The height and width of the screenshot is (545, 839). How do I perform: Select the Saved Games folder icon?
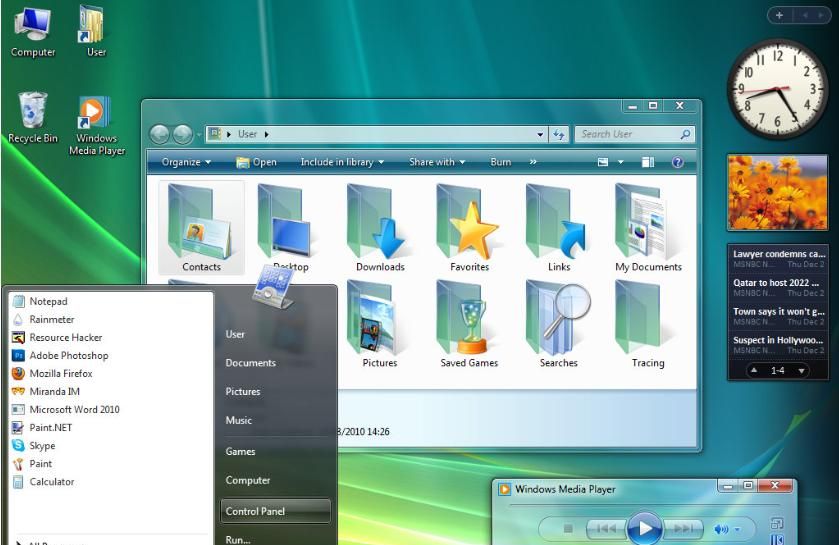coord(469,324)
